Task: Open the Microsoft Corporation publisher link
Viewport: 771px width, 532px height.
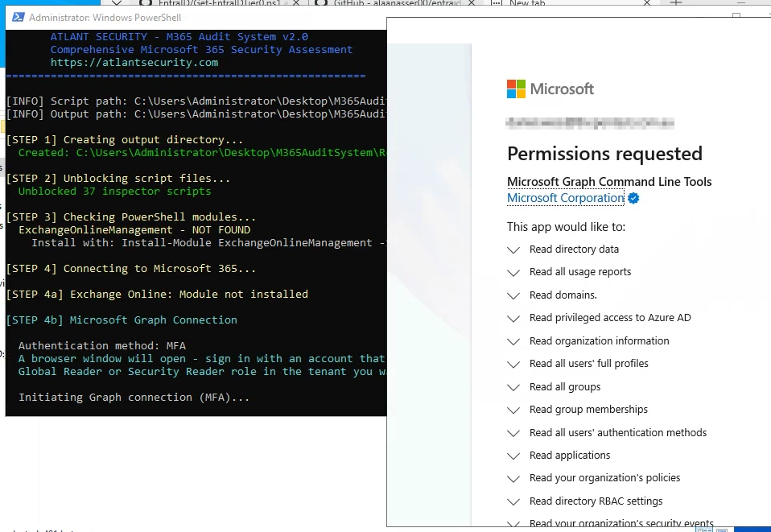Action: tap(566, 198)
